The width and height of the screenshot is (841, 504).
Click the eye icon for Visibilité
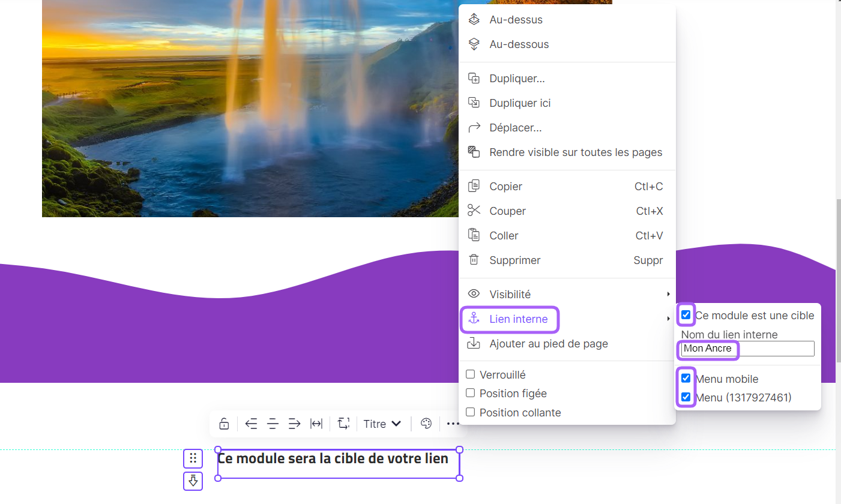click(x=474, y=294)
